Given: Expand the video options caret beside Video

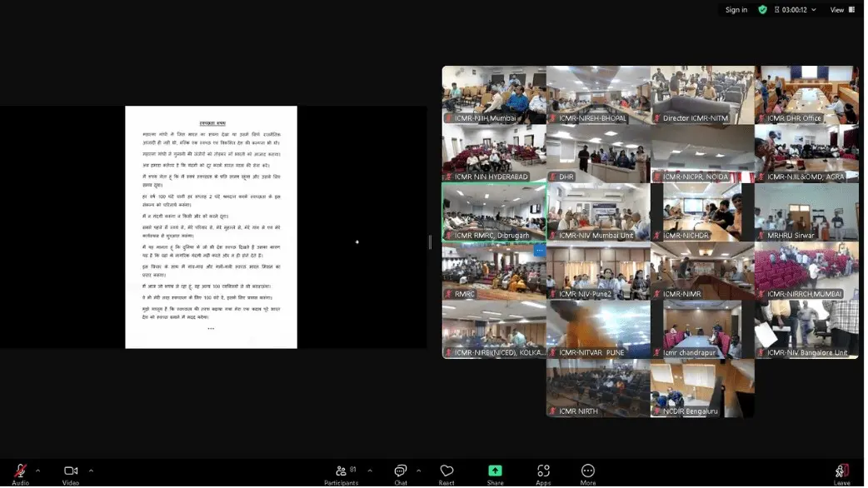Looking at the screenshot, I should (x=91, y=471).
